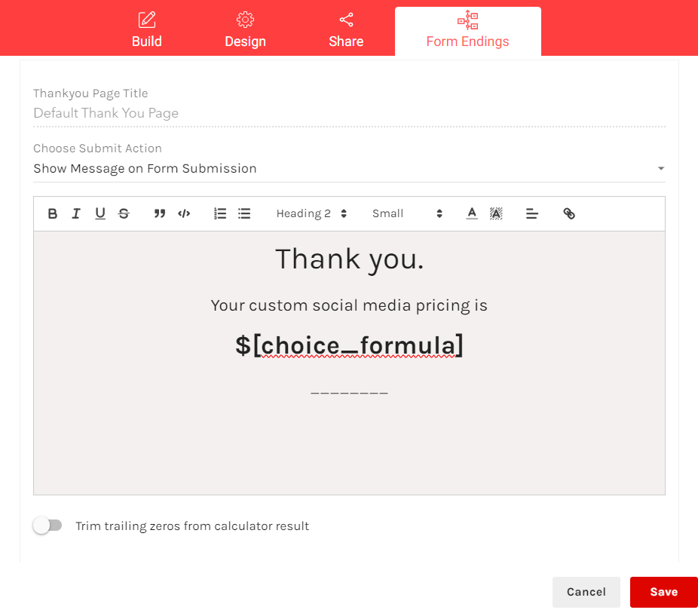Open the code formatting tool

coord(184,213)
